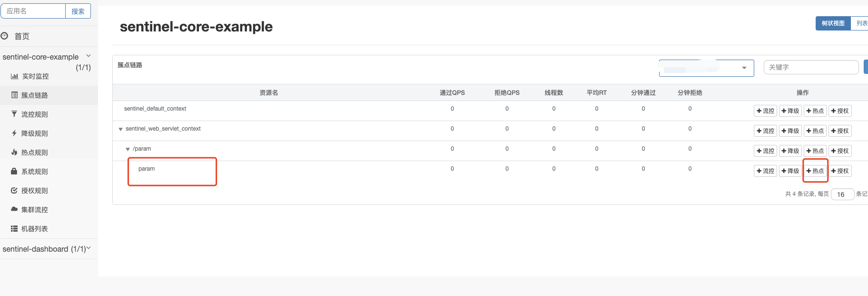Open 热点规则 hotspot rules page
The image size is (868, 296).
pyautogui.click(x=35, y=153)
